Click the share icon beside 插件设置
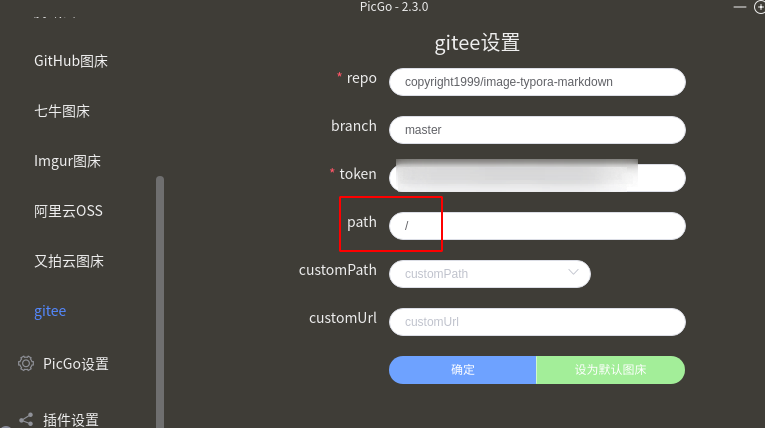This screenshot has height=428, width=765. coord(26,420)
